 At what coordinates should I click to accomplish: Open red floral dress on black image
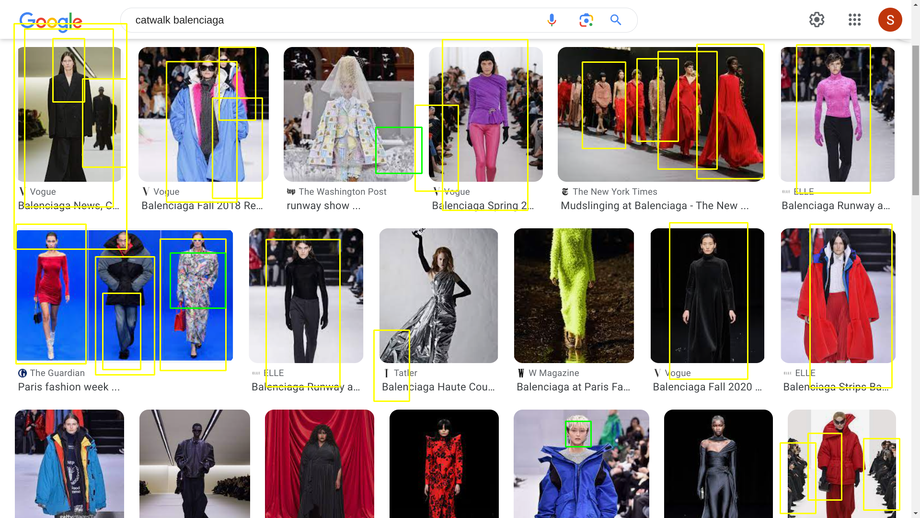[x=444, y=463]
